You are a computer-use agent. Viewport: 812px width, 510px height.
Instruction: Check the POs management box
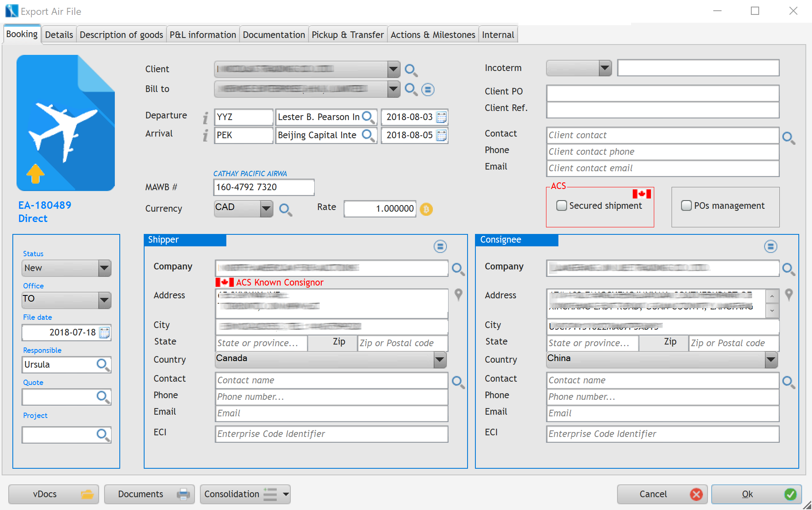(686, 205)
